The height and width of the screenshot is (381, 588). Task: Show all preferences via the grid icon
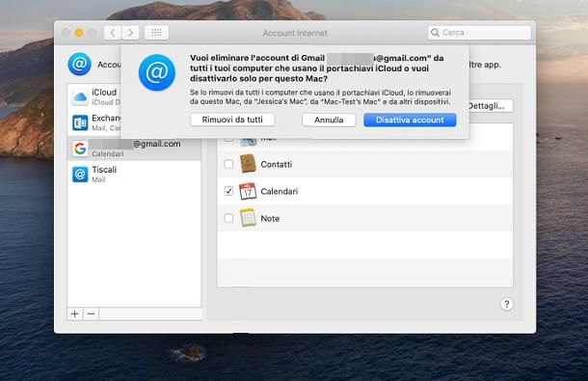tap(156, 33)
